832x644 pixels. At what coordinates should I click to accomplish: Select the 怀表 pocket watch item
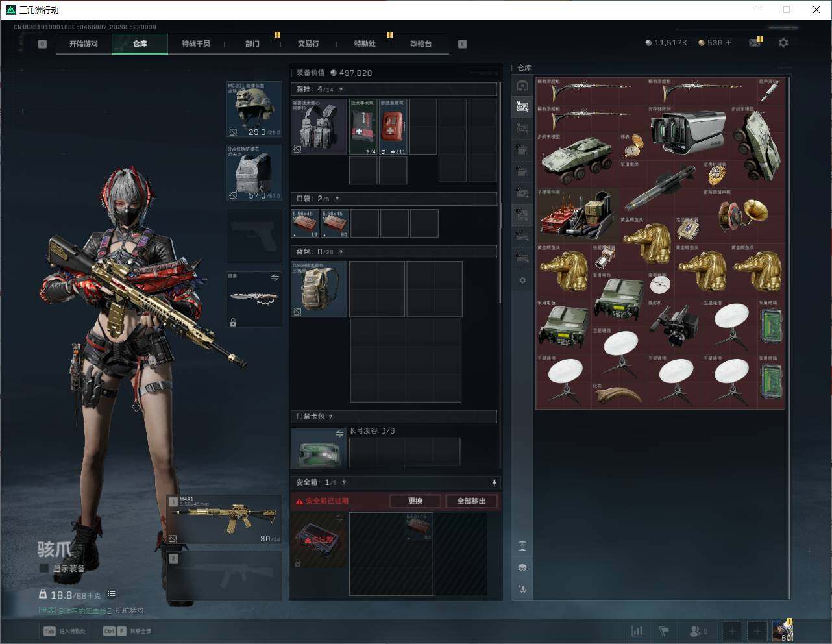point(633,147)
